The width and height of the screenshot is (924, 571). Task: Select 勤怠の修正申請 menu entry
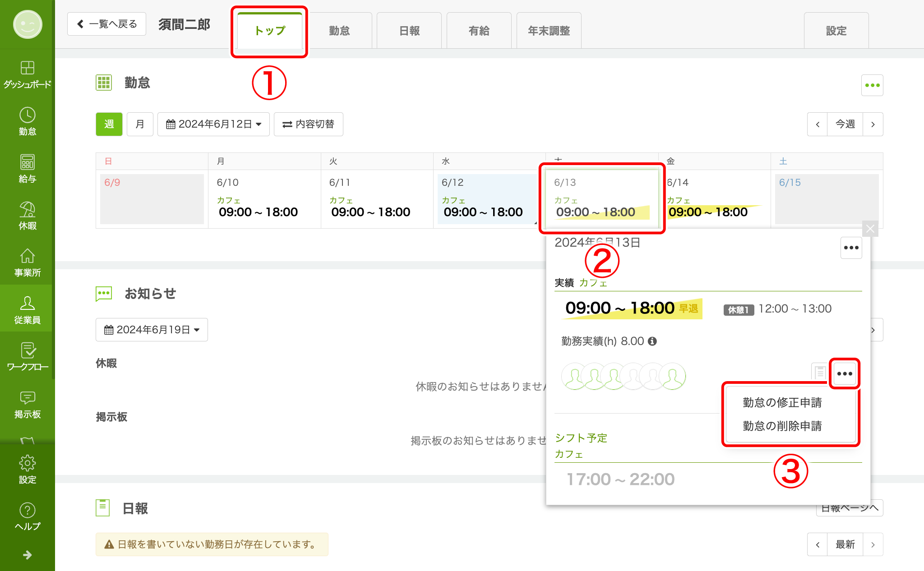[x=782, y=402]
